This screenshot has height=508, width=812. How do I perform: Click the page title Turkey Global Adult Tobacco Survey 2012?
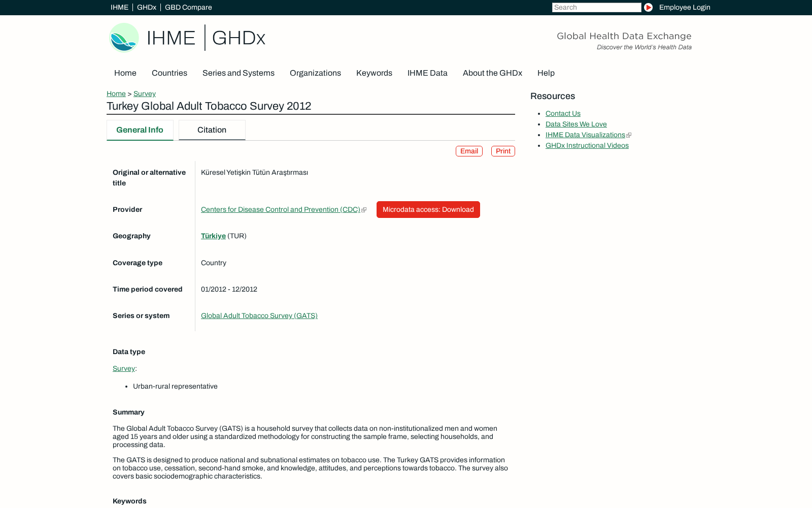point(209,106)
